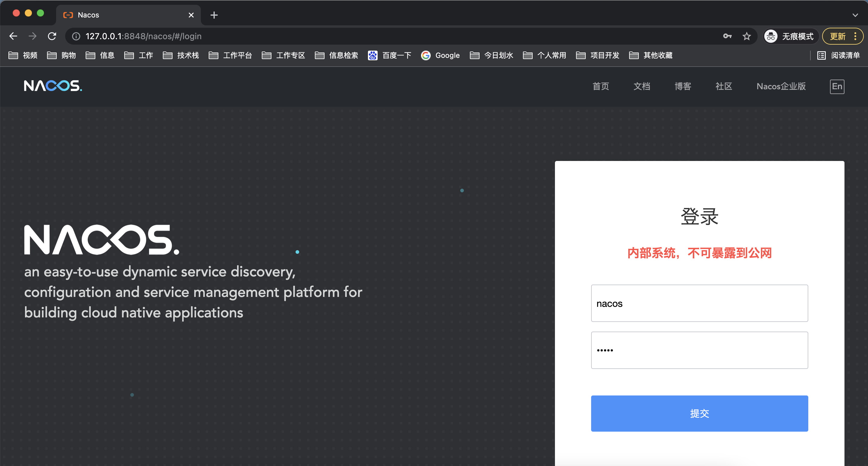Screen dimensions: 868x466
Task: Click the 提交 submit button
Action: pyautogui.click(x=699, y=413)
